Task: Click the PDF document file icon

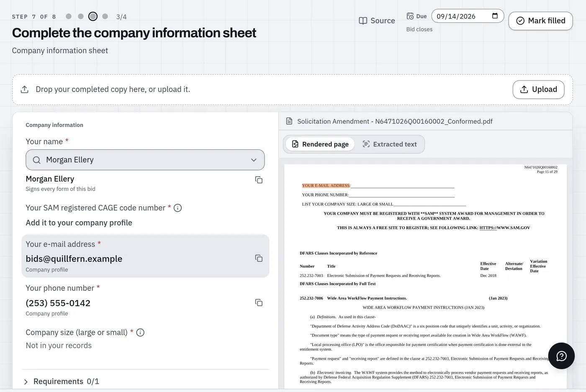Action: coord(289,121)
